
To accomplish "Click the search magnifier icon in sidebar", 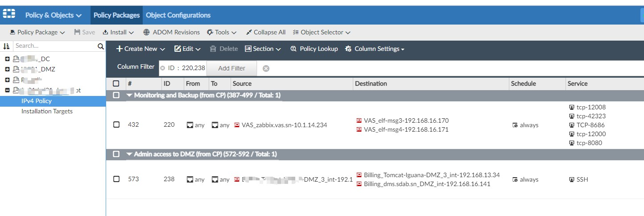I will click(x=101, y=46).
